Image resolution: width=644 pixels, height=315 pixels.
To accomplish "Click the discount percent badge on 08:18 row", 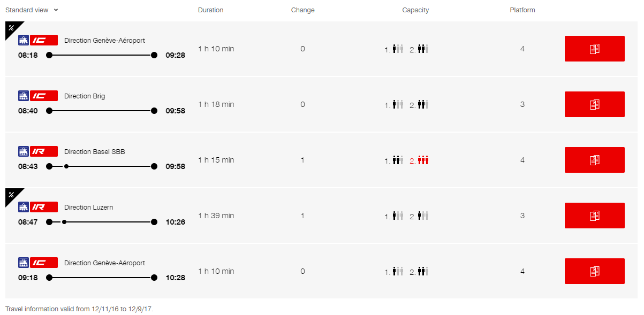I will coord(12,28).
